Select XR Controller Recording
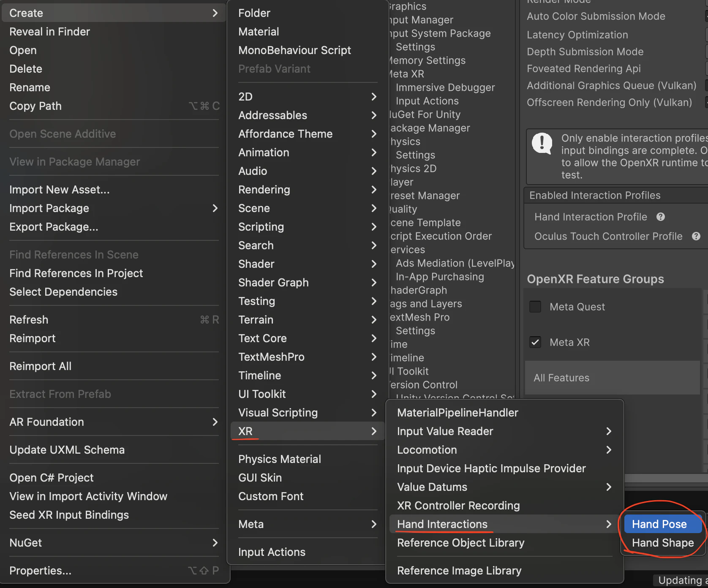The image size is (708, 588). tap(505, 506)
